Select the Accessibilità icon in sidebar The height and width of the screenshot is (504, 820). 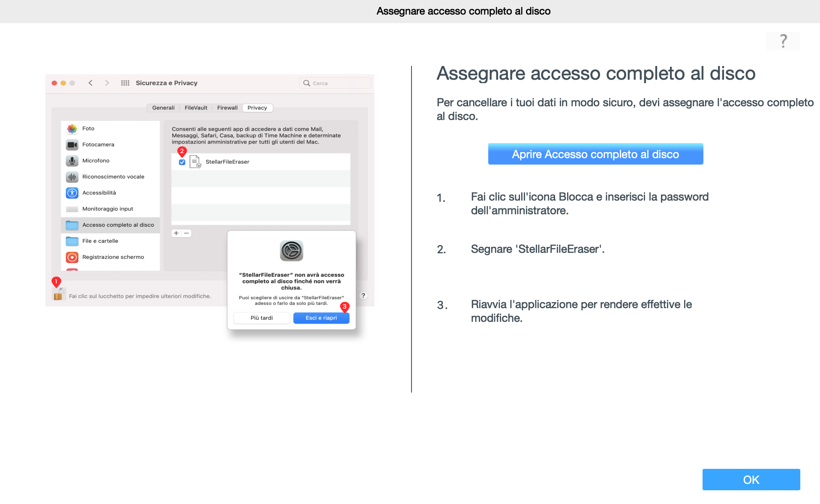pos(72,193)
